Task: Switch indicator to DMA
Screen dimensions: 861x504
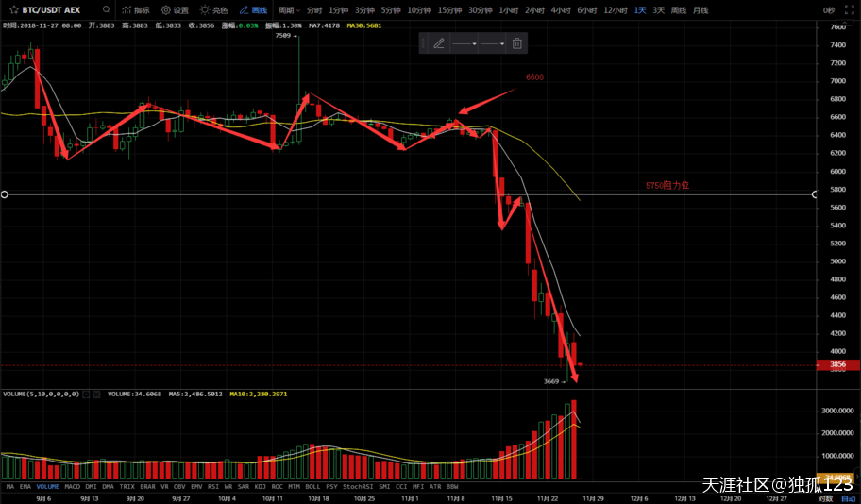Action: (109, 486)
